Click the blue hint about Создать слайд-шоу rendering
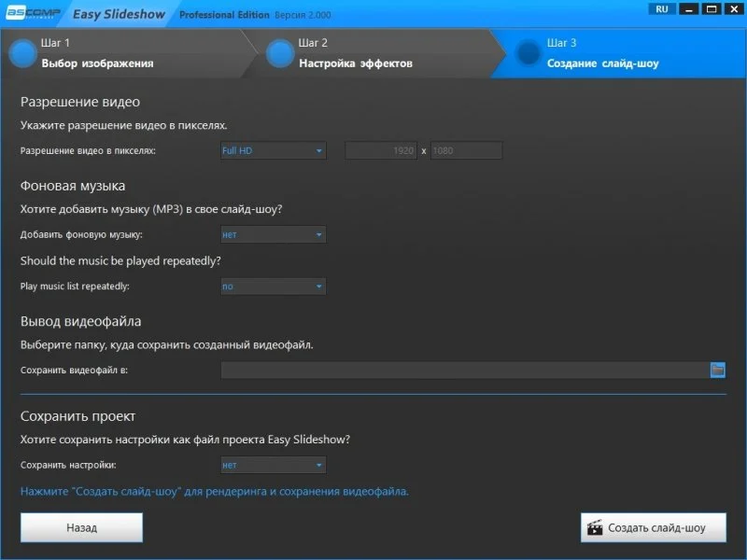Image resolution: width=747 pixels, height=560 pixels. coord(215,492)
